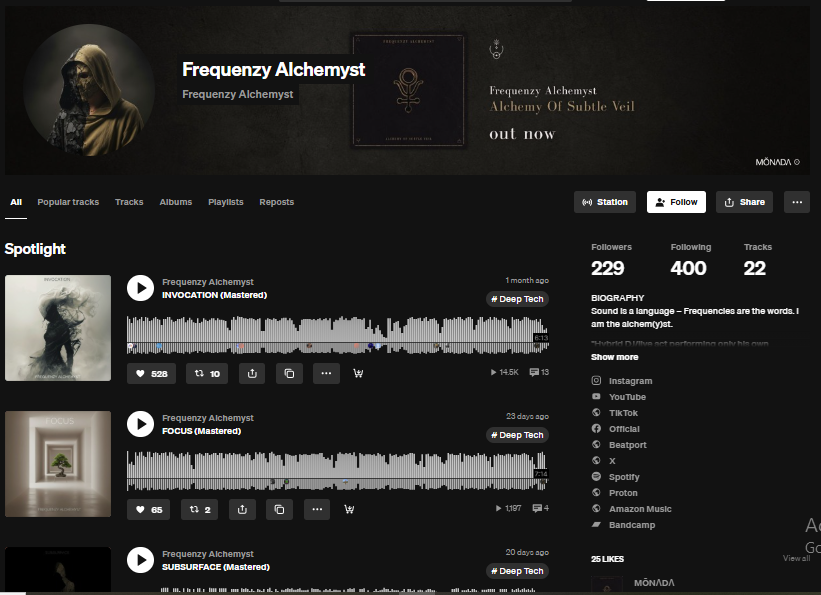Click the buy cart icon on INVOCATION
The height and width of the screenshot is (595, 821).
[x=358, y=373]
